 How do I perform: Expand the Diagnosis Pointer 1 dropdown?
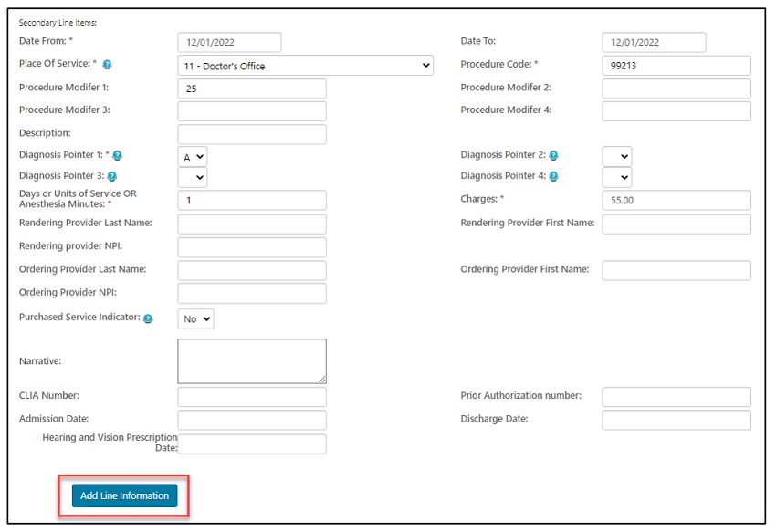point(193,156)
